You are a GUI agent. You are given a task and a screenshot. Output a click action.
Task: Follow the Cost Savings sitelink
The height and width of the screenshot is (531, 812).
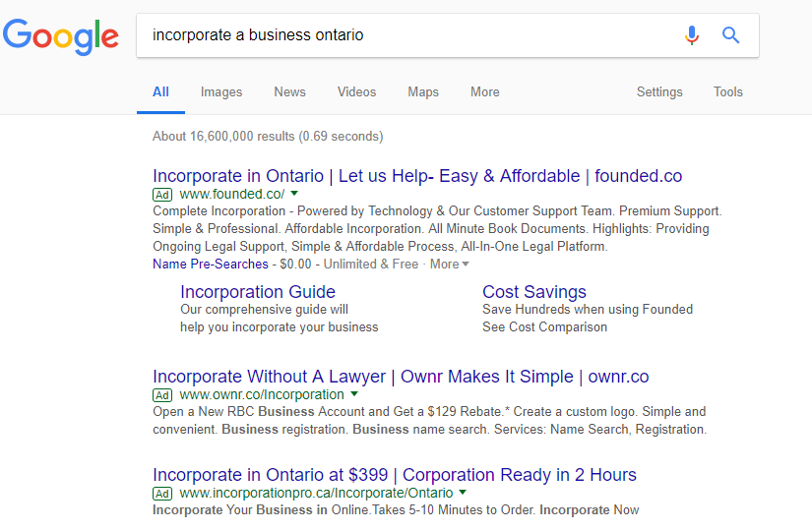534,292
